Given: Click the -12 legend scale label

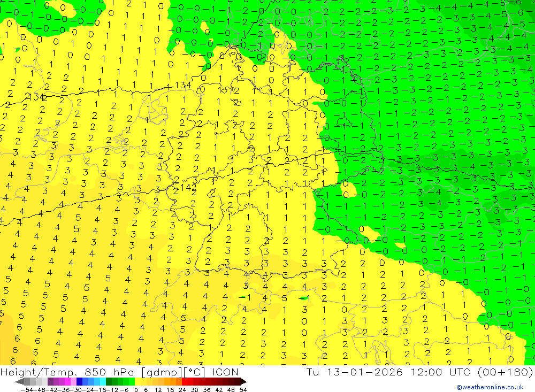Looking at the screenshot, I should [x=112, y=390].
